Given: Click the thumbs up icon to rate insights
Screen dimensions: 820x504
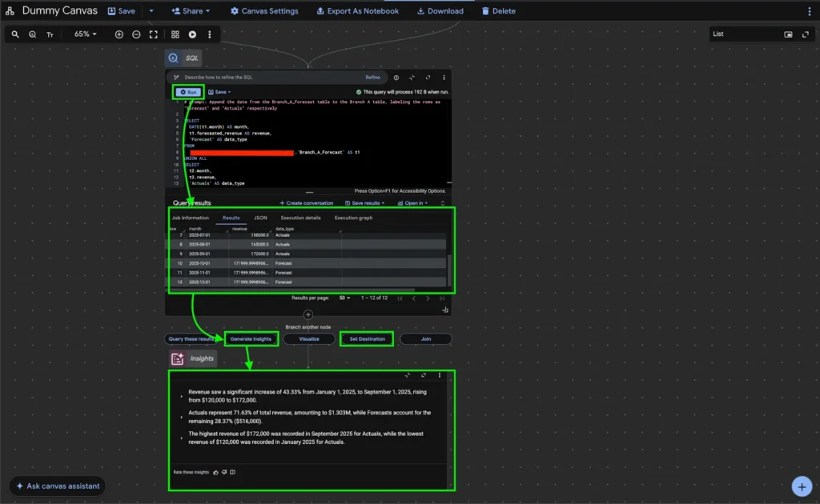Looking at the screenshot, I should pos(216,472).
